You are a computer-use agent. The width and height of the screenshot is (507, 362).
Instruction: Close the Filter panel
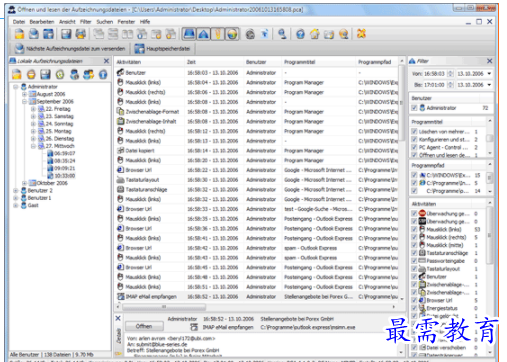tap(489, 61)
